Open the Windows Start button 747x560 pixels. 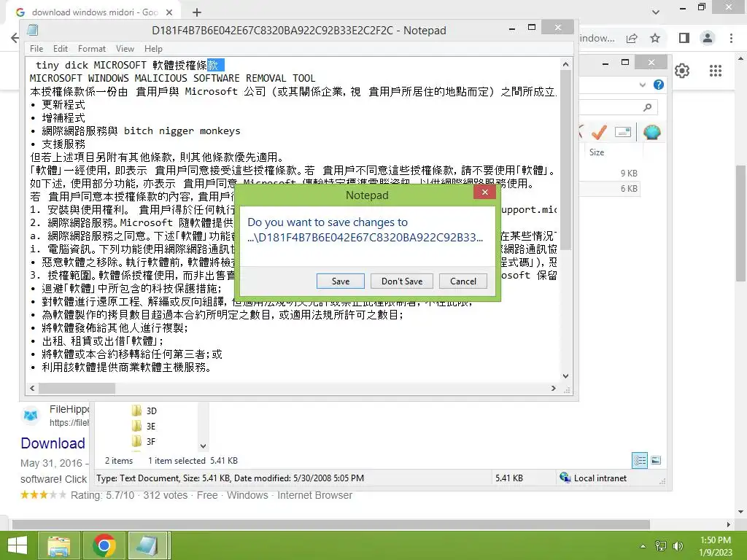pos(18,545)
